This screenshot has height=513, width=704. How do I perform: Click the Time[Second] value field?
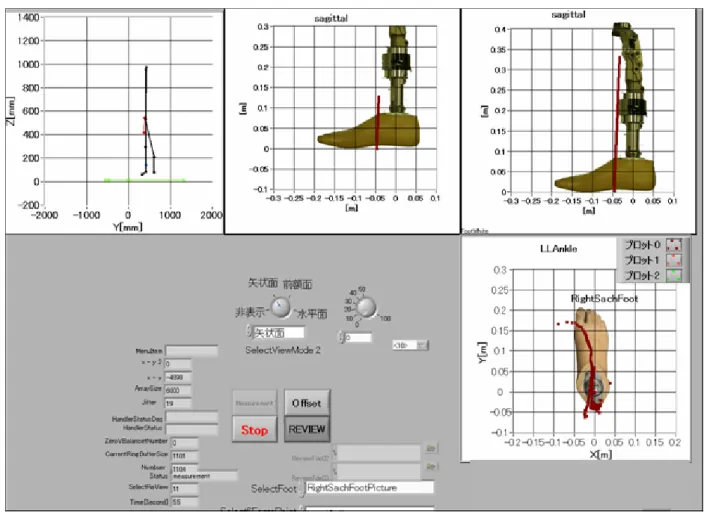tap(185, 502)
